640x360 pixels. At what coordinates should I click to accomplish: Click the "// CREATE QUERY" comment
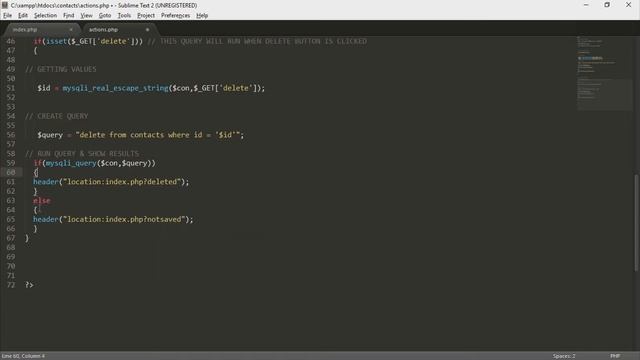pyautogui.click(x=57, y=116)
